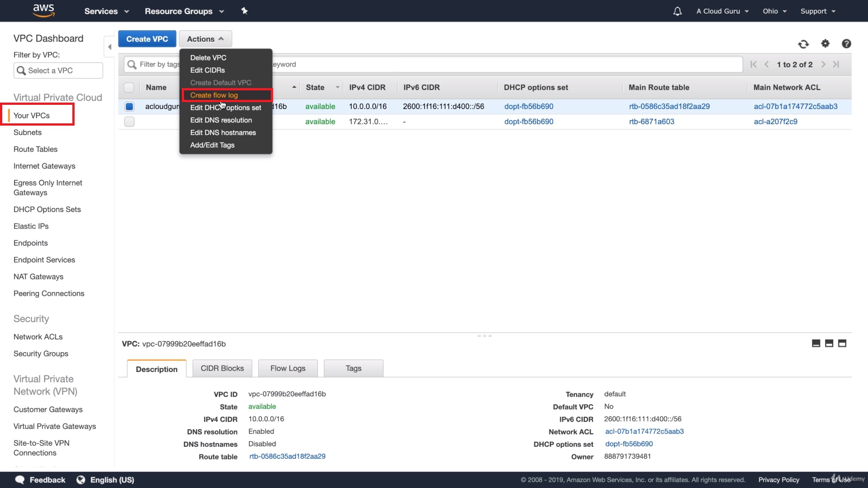The height and width of the screenshot is (488, 868).
Task: Maximize details pane with rightmost layout icon
Action: pyautogui.click(x=842, y=343)
